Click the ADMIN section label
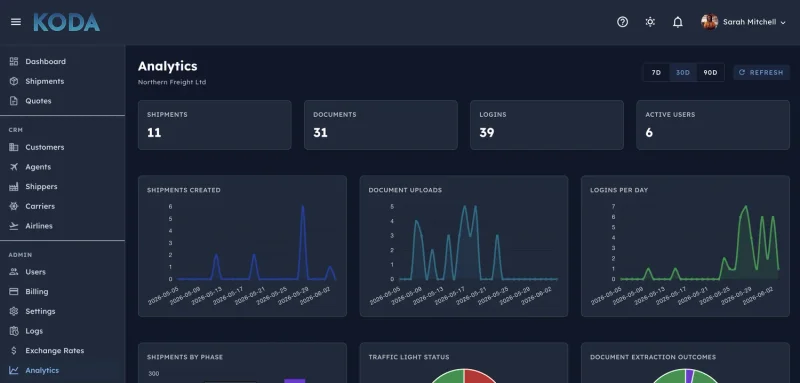 [20, 254]
